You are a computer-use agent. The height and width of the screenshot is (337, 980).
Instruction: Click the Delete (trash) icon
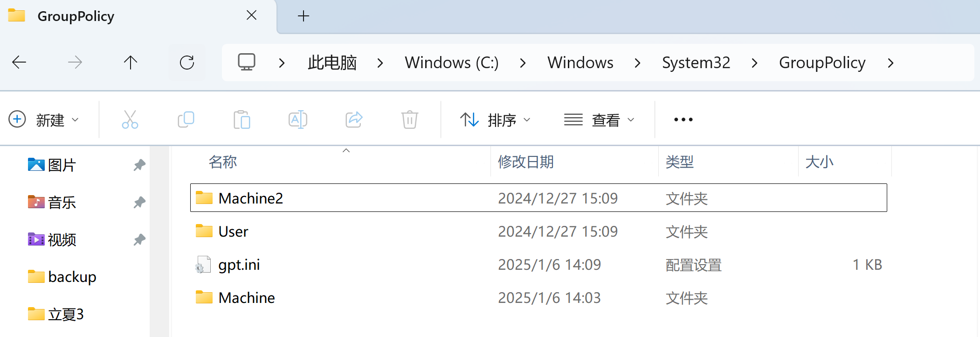[x=409, y=119]
